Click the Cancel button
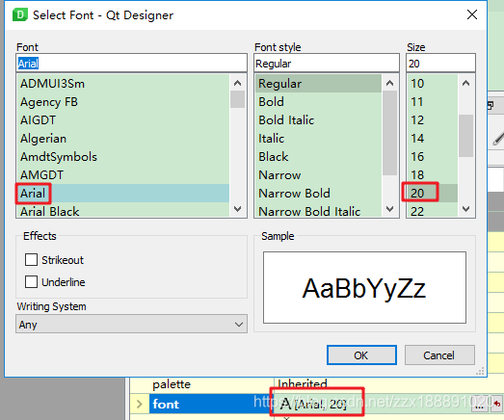504x420 pixels. (439, 355)
